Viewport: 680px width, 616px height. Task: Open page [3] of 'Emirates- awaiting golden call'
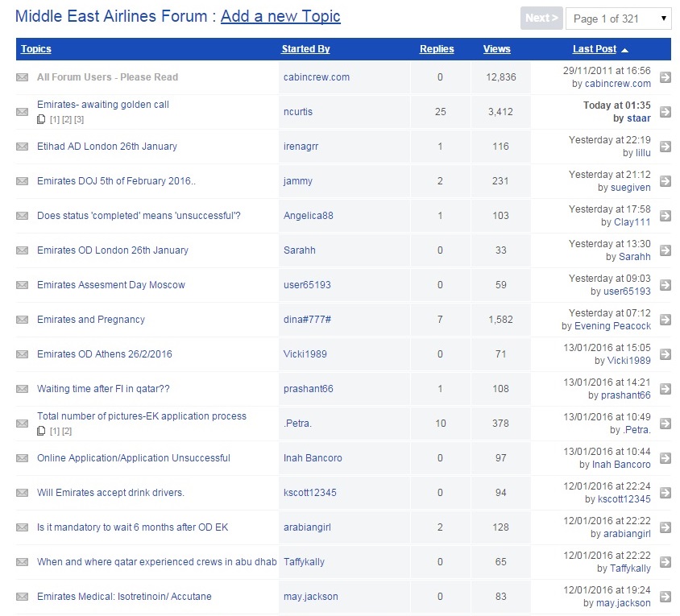tap(78, 120)
